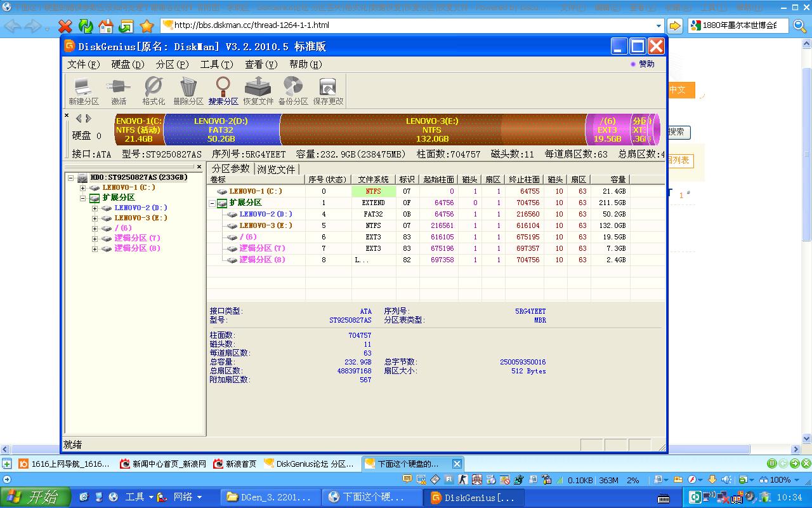Open the browser address bar dropdown arrow
This screenshot has width=812, height=508.
coord(658,25)
